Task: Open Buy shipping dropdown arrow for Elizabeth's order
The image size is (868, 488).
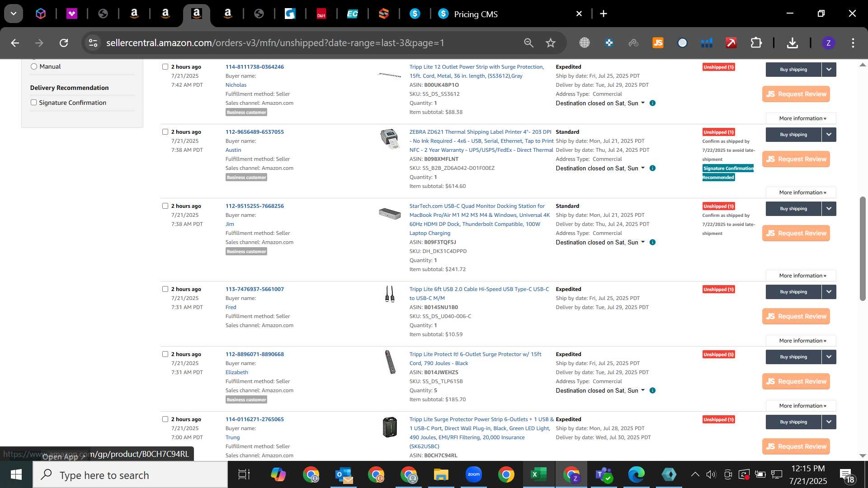Action: (829, 357)
